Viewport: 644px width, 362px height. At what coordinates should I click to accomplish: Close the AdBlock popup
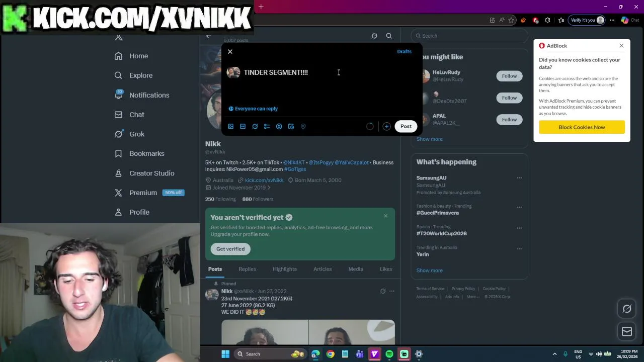pos(621,46)
